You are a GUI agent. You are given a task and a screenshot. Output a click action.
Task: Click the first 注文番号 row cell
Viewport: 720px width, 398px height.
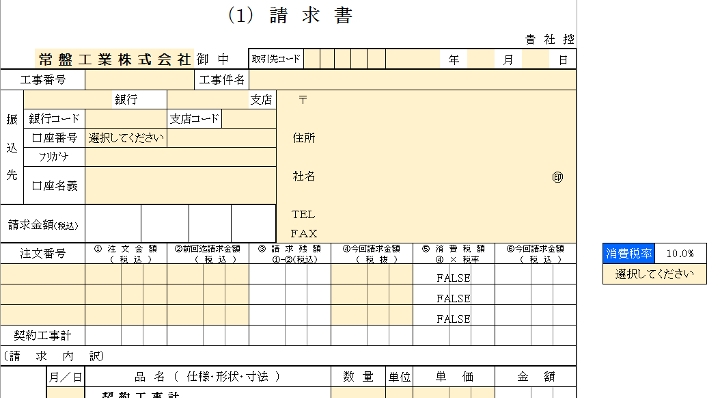pos(43,274)
